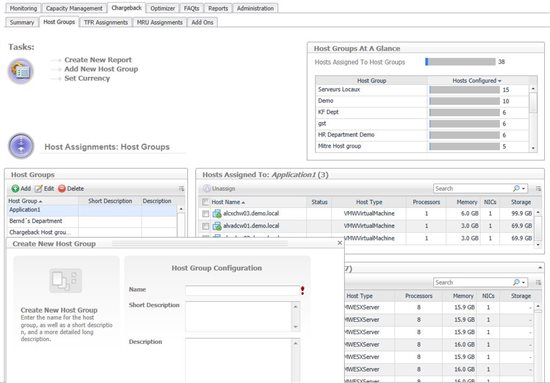Sort the Host Name column
The height and width of the screenshot is (383, 550).
(x=243, y=202)
